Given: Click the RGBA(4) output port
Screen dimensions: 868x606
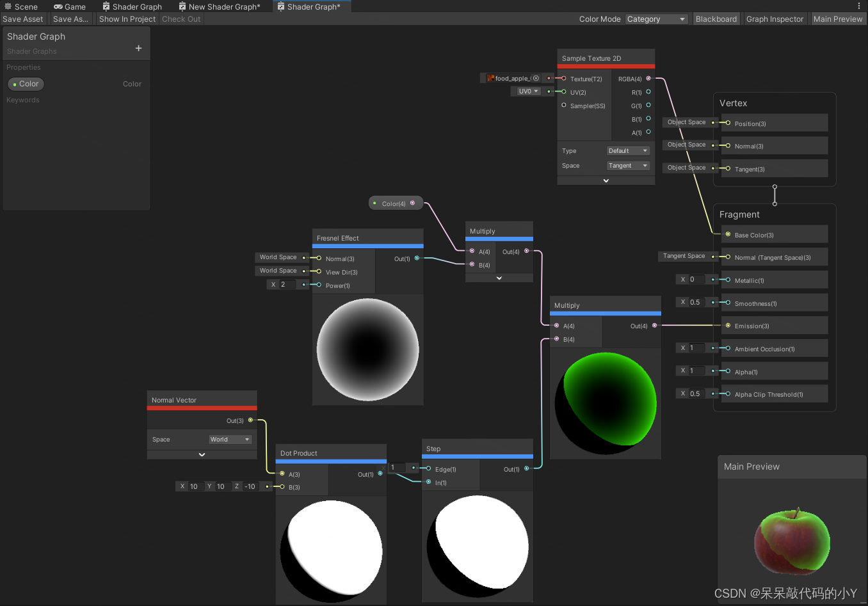Looking at the screenshot, I should click(648, 78).
